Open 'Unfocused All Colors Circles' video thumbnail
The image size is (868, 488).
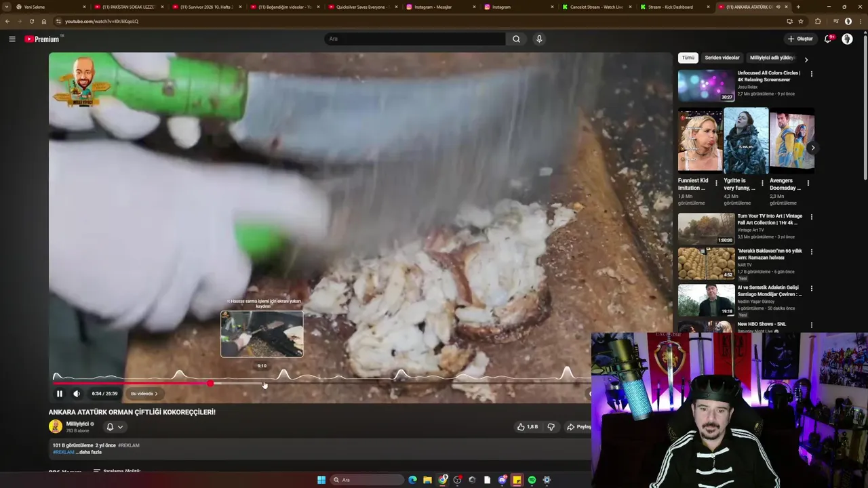point(706,85)
